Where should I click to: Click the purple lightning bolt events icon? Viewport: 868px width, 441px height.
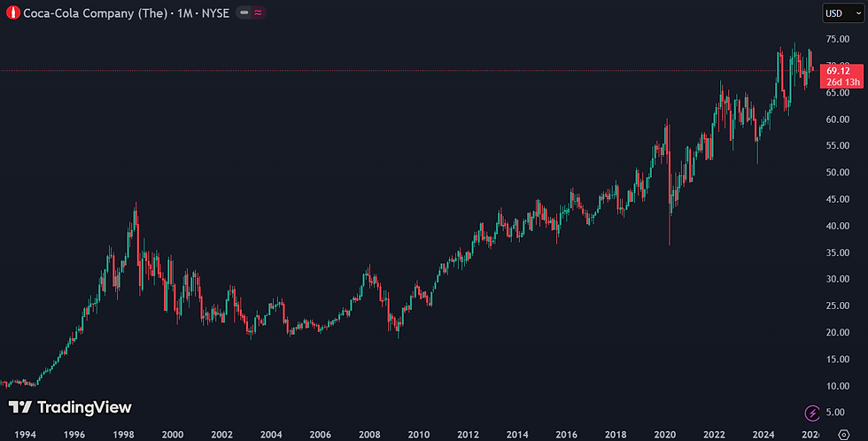click(x=812, y=413)
